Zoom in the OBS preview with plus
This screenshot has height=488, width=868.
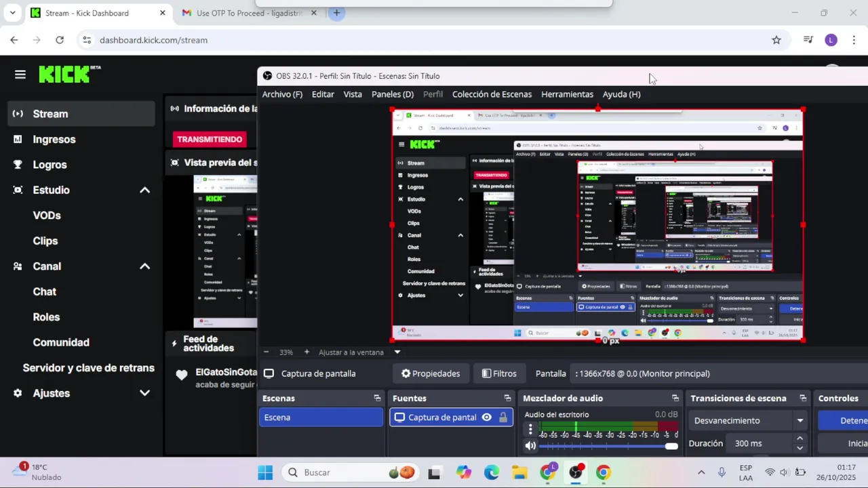[x=307, y=352]
